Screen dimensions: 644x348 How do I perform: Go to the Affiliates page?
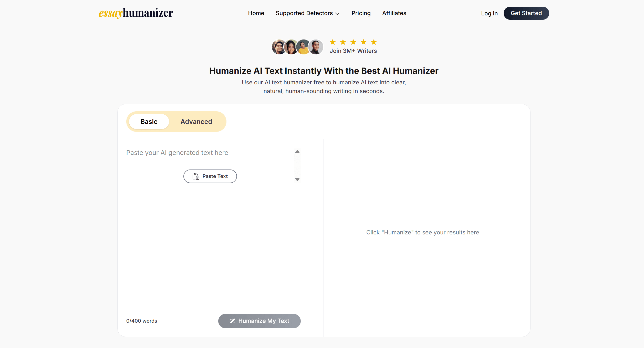[x=394, y=13]
